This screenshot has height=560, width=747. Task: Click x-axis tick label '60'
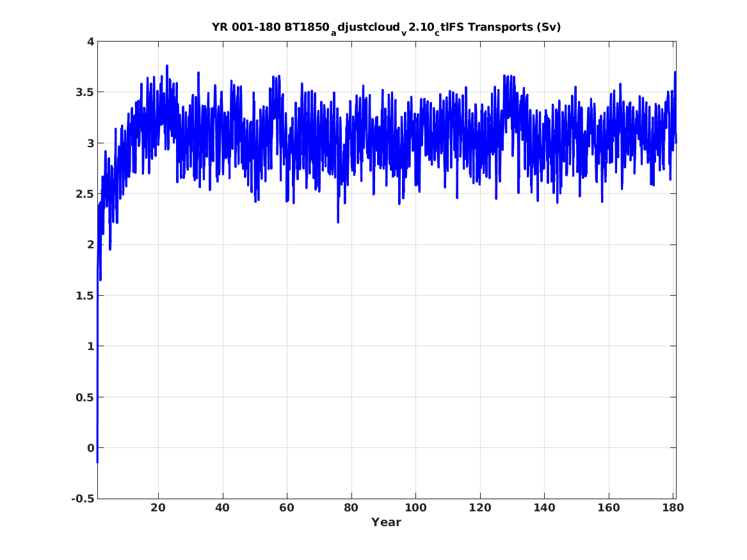point(287,508)
